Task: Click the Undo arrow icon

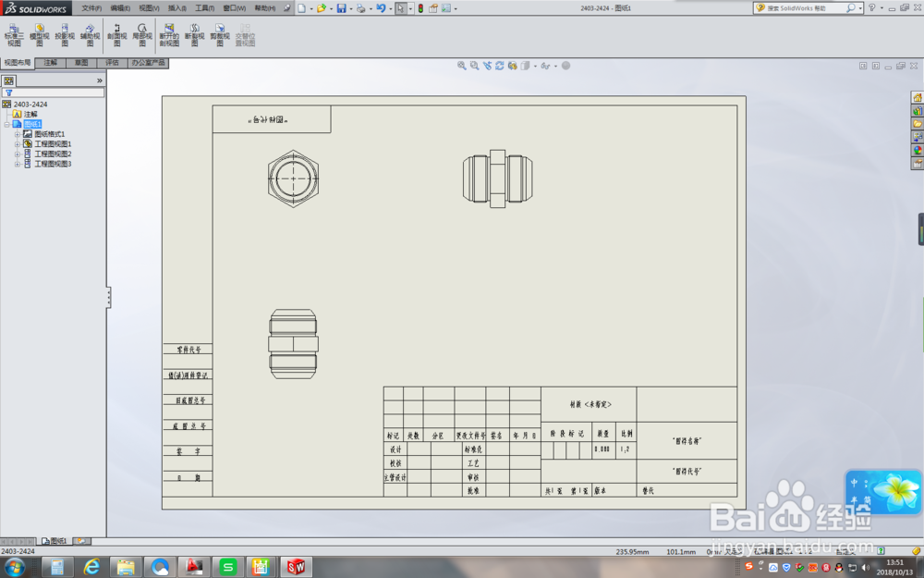Action: (381, 8)
